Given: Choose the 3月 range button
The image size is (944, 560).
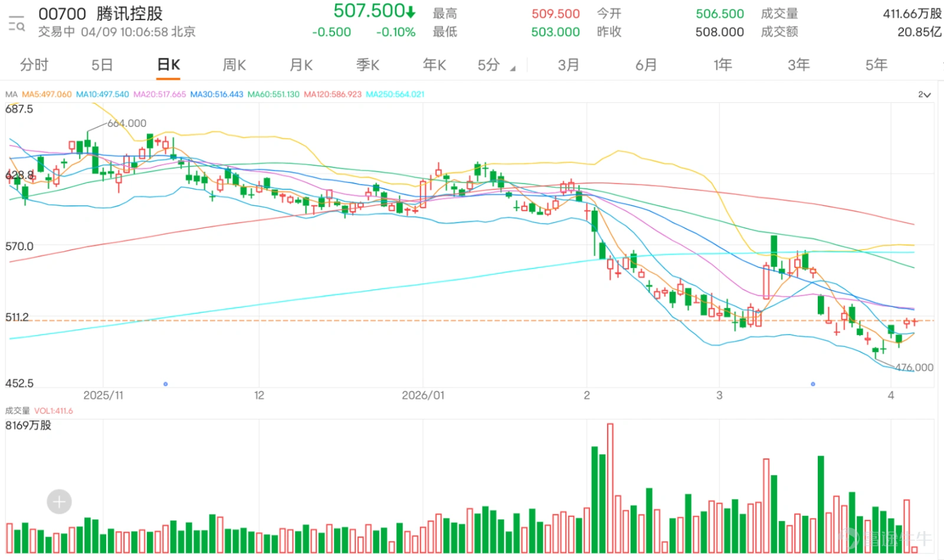Looking at the screenshot, I should pyautogui.click(x=569, y=65).
